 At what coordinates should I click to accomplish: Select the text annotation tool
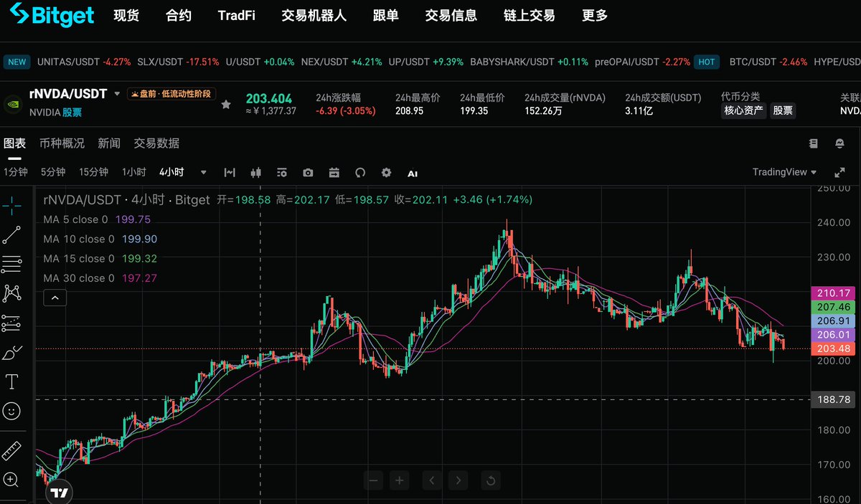pos(11,381)
